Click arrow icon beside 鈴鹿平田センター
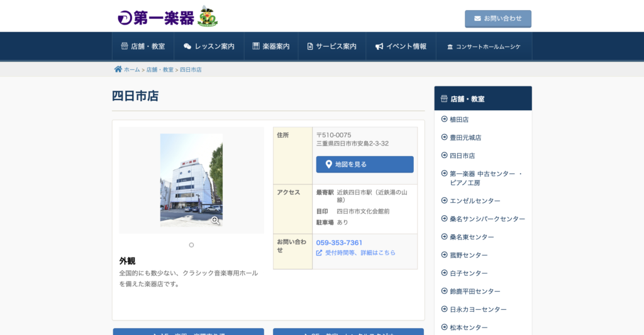This screenshot has height=335, width=644. (444, 291)
